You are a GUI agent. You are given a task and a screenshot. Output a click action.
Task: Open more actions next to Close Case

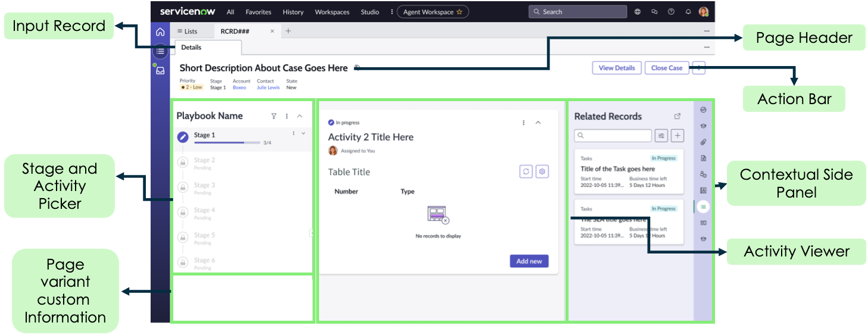[699, 68]
